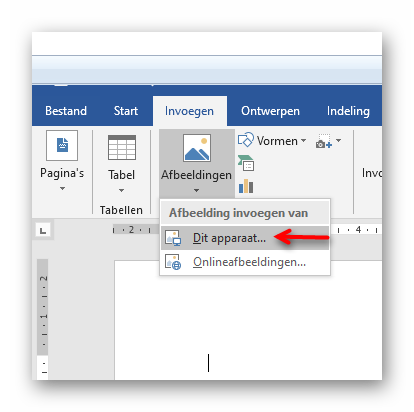Click the tab stop selector in ruler corner
Image resolution: width=414 pixels, height=412 pixels.
coord(43,230)
